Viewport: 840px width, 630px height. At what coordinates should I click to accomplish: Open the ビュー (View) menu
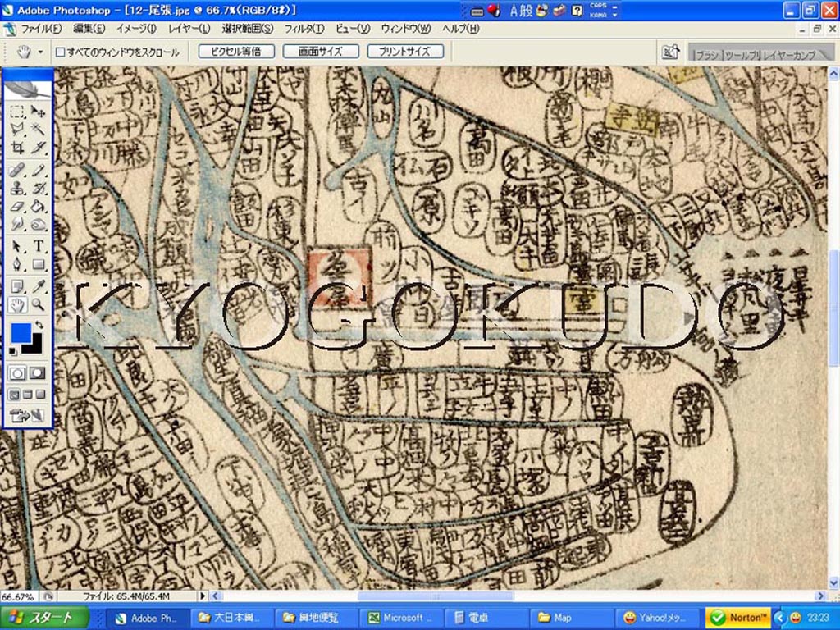(353, 29)
